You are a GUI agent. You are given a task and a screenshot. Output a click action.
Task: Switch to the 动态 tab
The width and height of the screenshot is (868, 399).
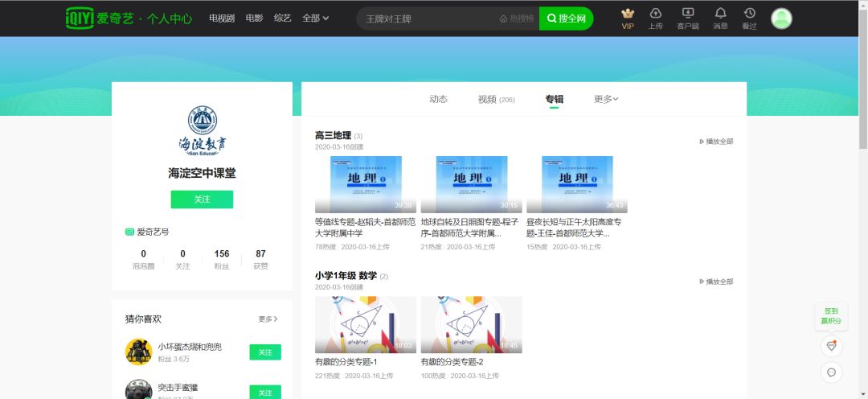(x=439, y=99)
